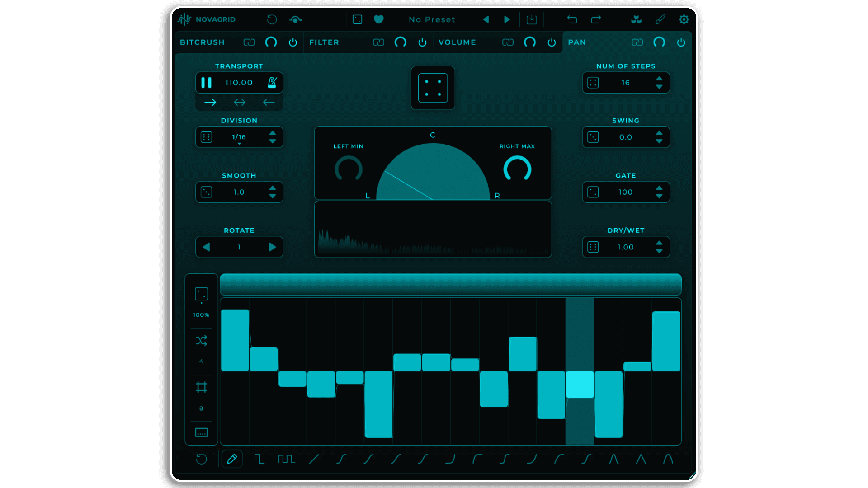868x488 pixels.
Task: Toggle VOLUME power button
Action: click(552, 42)
